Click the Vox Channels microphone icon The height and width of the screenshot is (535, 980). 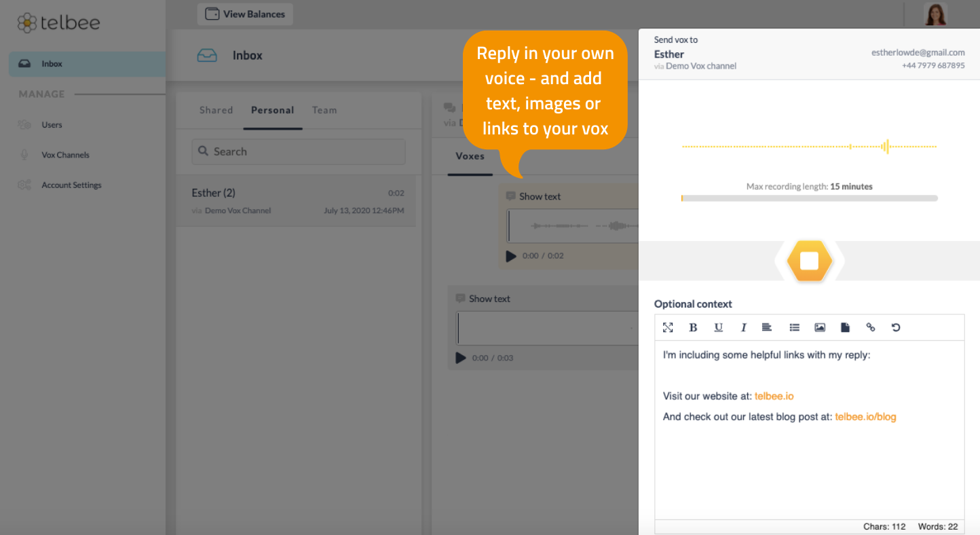(x=24, y=155)
